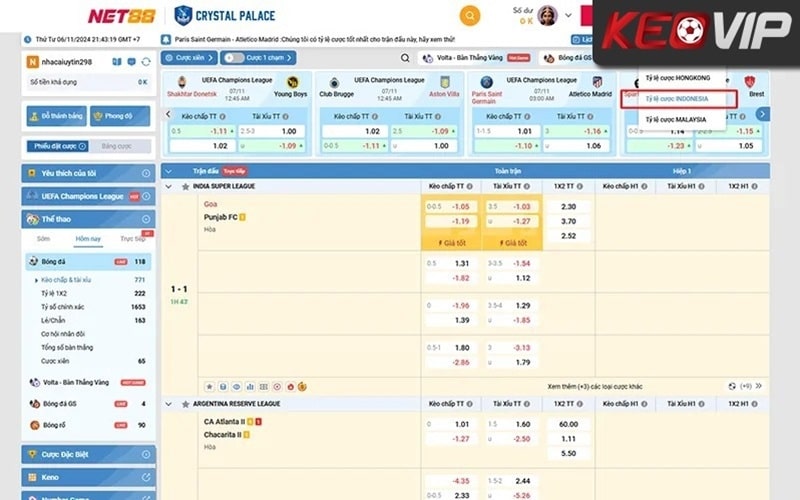Open the Keno section

click(x=88, y=477)
